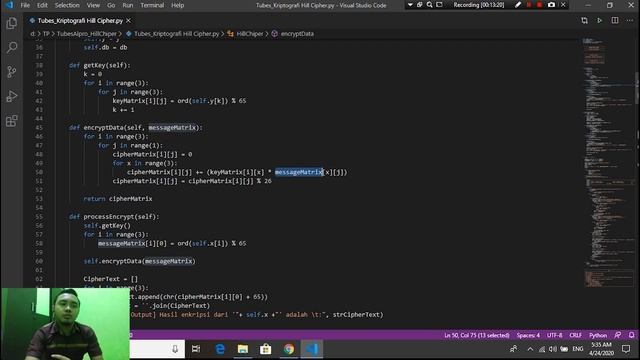Viewport: 640px width, 360px height.
Task: Open the Go menu
Action: coord(111,5)
